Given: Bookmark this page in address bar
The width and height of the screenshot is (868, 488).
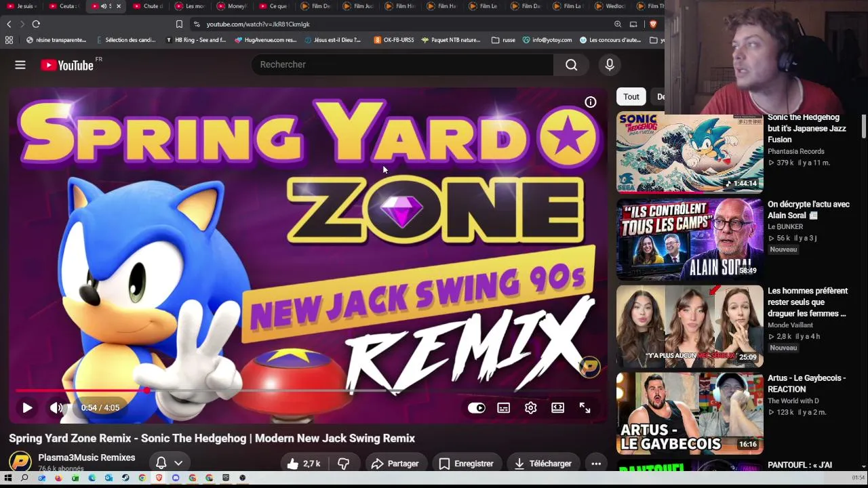Looking at the screenshot, I should click(x=179, y=24).
